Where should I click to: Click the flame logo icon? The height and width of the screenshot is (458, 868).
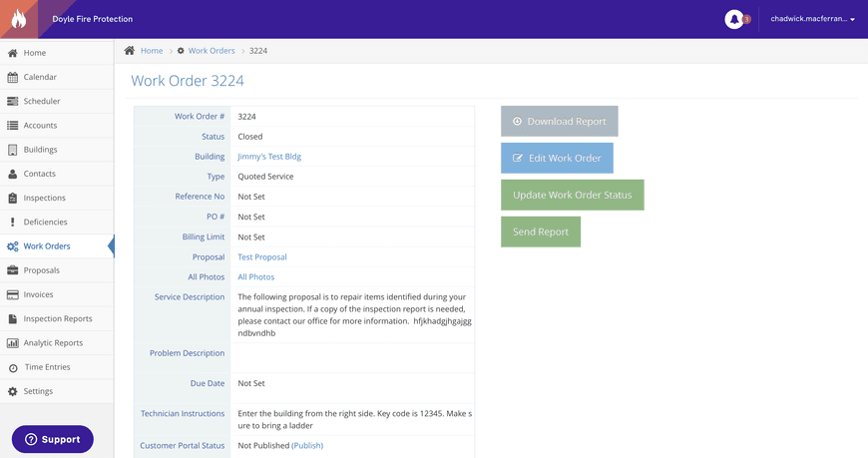pyautogui.click(x=19, y=19)
